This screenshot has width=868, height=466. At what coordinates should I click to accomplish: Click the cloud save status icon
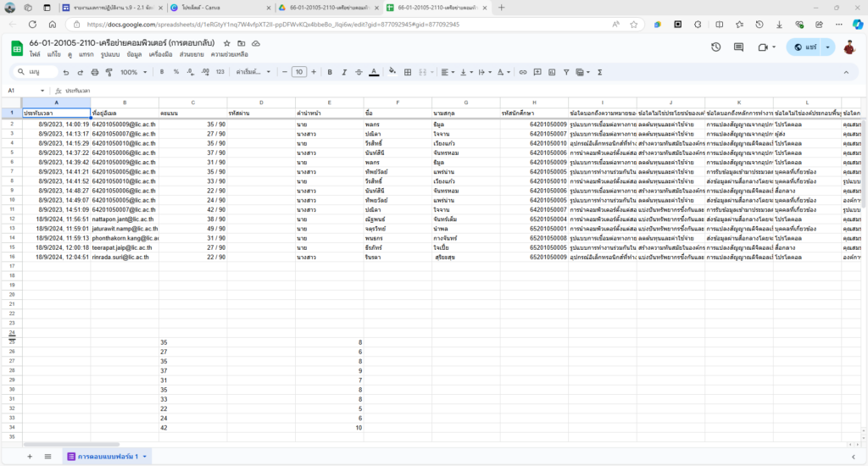tap(256, 43)
